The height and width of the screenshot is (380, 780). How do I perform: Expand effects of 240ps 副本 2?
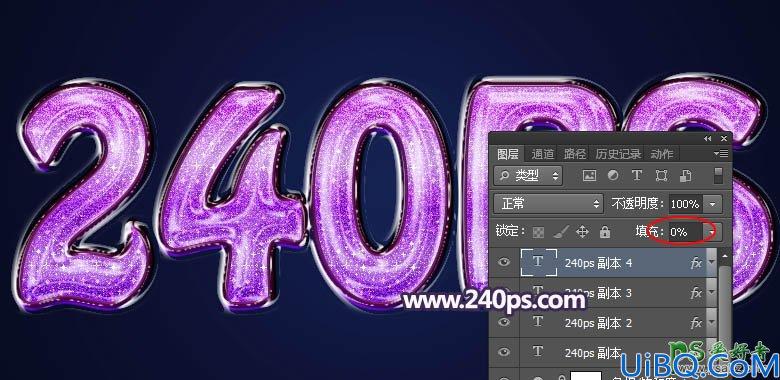click(x=711, y=322)
